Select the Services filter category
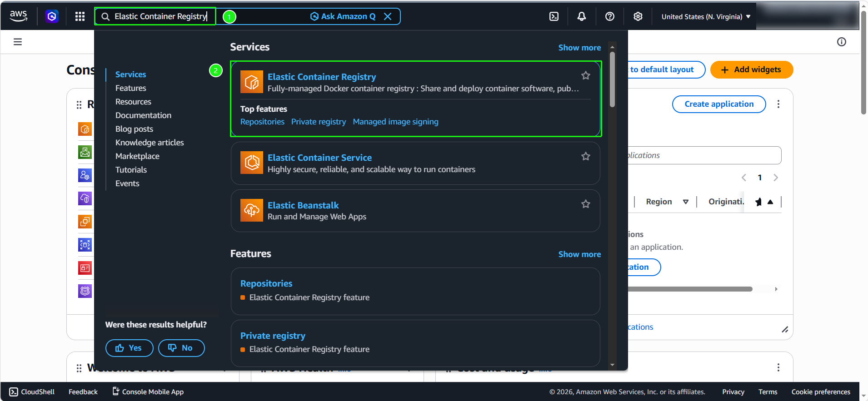The height and width of the screenshot is (401, 868). click(x=131, y=74)
